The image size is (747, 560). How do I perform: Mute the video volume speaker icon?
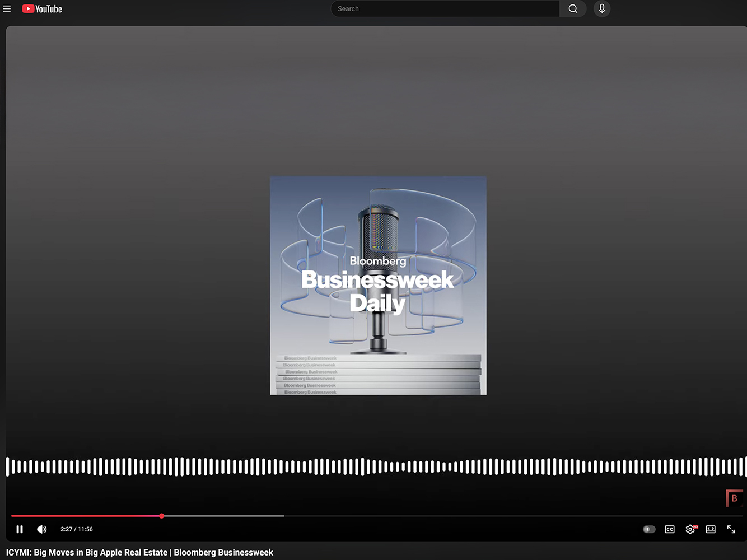pos(42,529)
